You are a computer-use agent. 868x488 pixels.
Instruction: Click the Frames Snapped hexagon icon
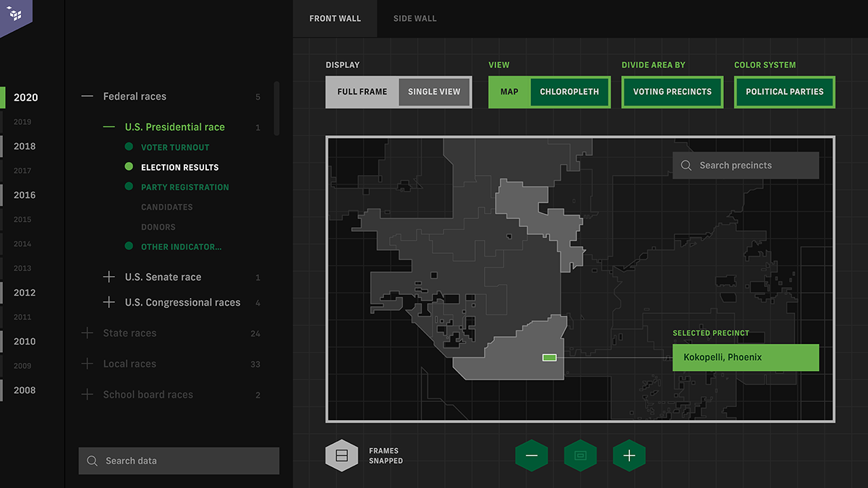tap(342, 455)
